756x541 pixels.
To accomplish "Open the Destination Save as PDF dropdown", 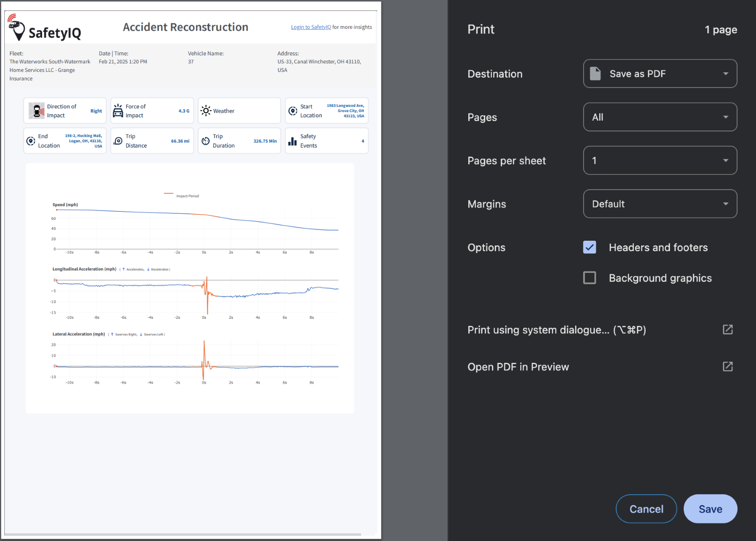I will pyautogui.click(x=660, y=73).
